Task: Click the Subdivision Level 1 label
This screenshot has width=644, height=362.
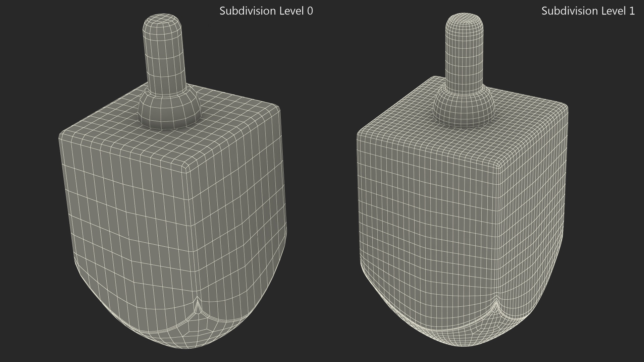Action: pyautogui.click(x=588, y=11)
